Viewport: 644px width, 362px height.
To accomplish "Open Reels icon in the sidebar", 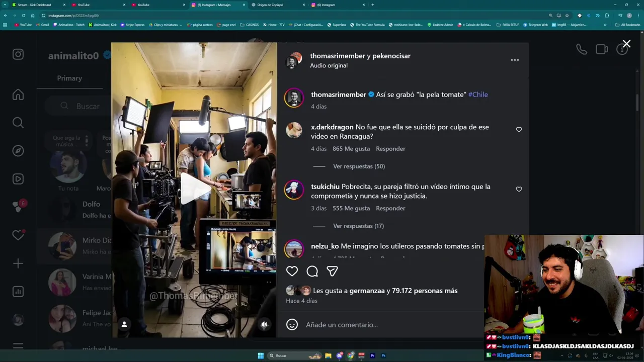I will (x=18, y=179).
